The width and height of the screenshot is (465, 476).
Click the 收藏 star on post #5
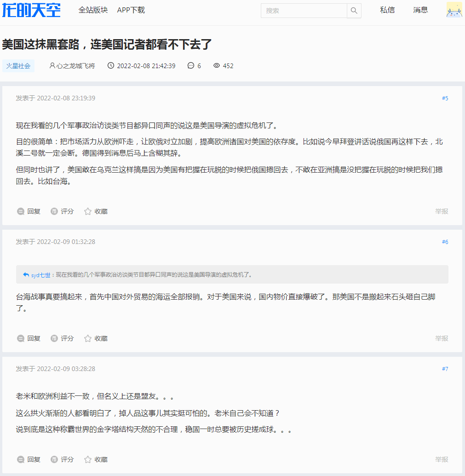[x=88, y=211]
